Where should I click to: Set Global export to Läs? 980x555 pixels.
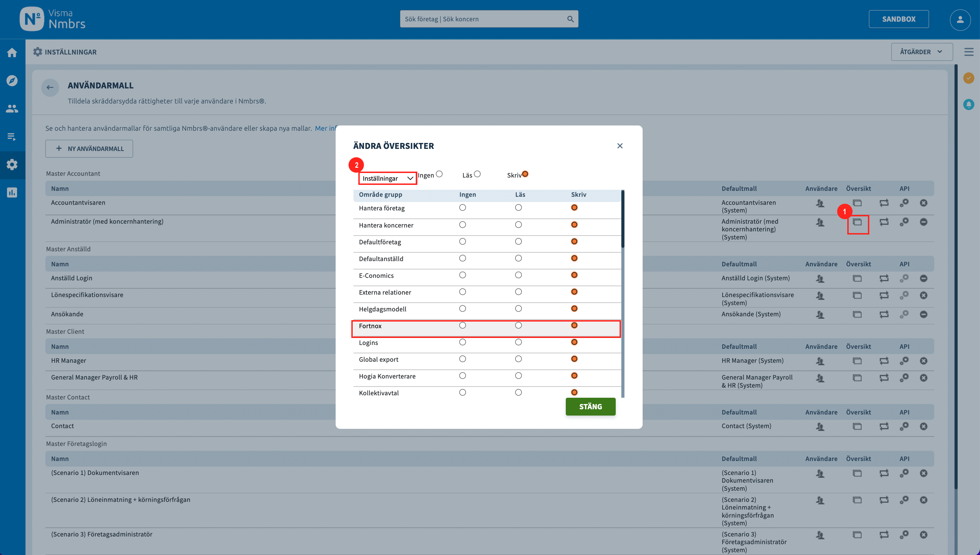tap(518, 359)
